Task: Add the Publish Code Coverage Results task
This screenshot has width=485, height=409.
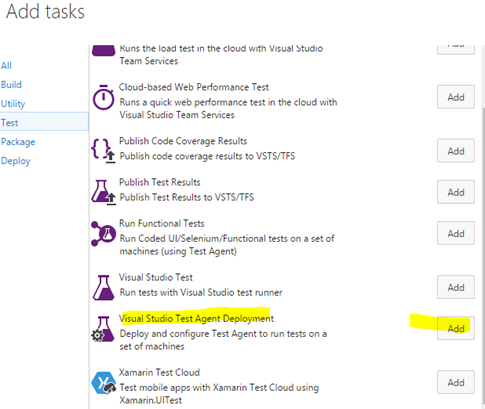Action: (456, 151)
